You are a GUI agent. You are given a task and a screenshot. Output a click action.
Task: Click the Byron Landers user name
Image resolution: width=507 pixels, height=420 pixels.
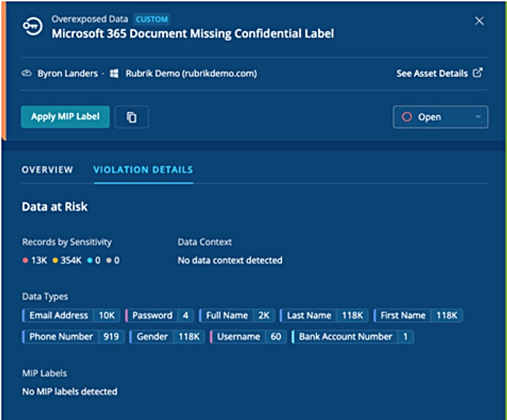[x=68, y=74]
